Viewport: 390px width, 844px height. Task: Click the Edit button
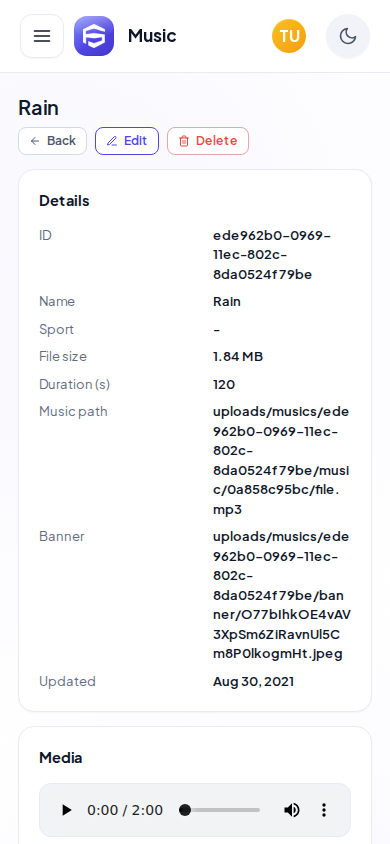[x=127, y=141]
